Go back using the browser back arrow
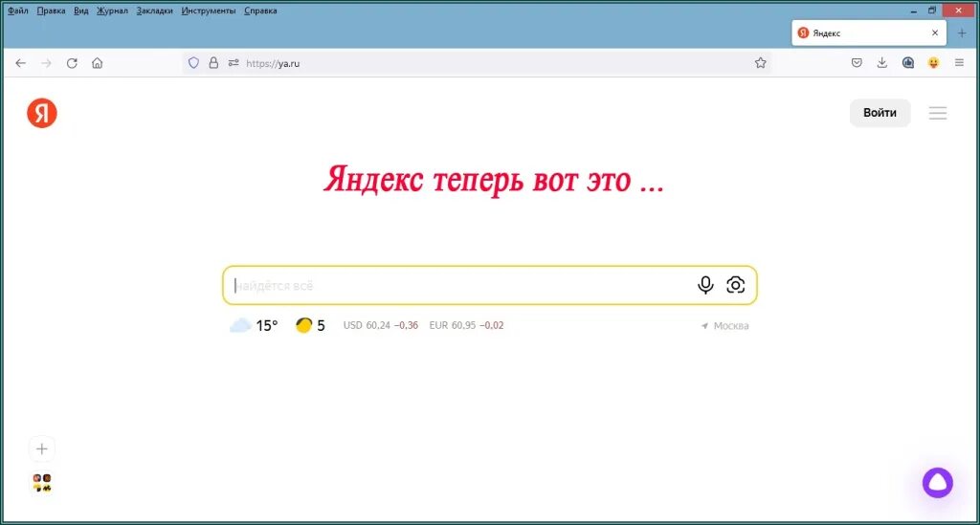Viewport: 980px width, 525px height. [21, 63]
